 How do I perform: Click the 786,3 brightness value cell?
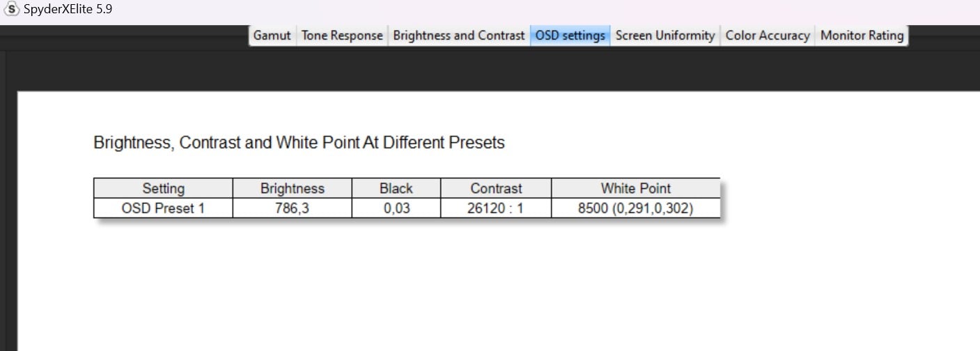pos(293,208)
